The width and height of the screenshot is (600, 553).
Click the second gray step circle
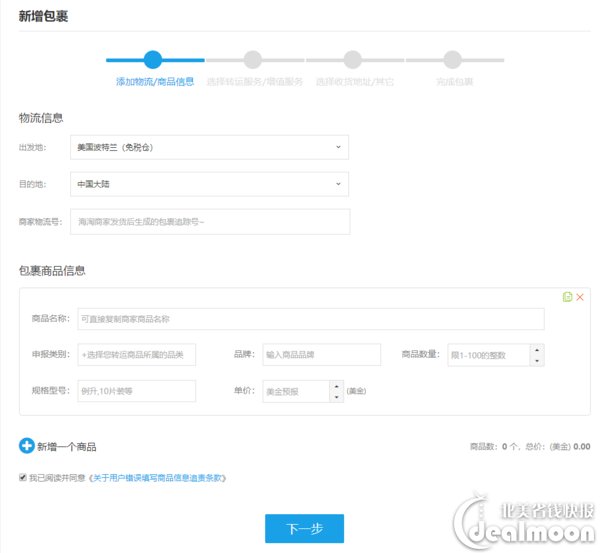253,60
